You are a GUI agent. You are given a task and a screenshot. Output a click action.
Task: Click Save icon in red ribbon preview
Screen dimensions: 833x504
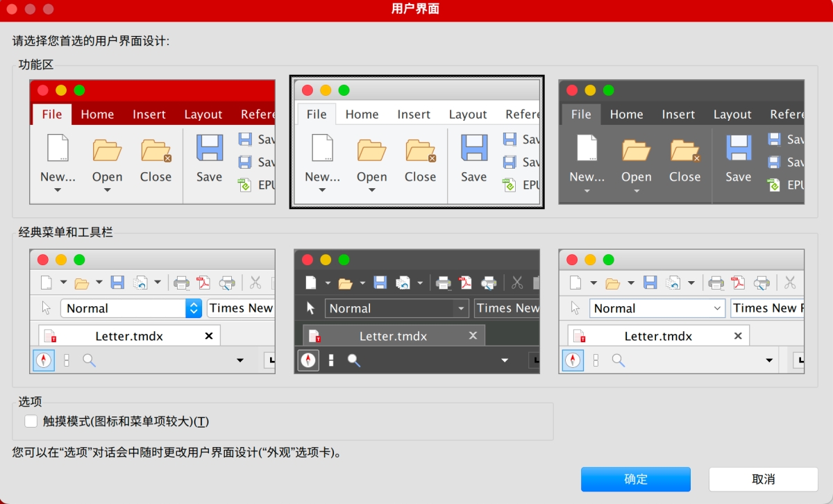(209, 149)
